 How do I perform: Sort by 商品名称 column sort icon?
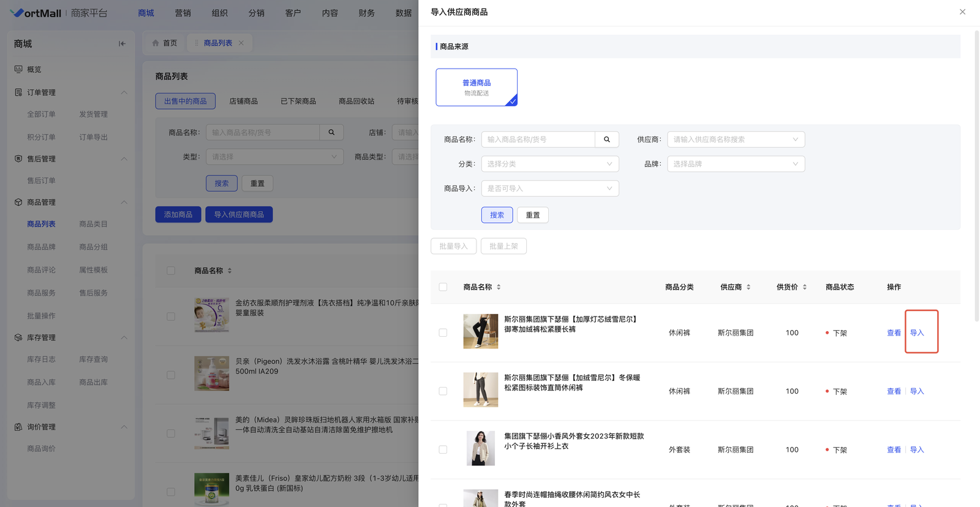pyautogui.click(x=499, y=287)
